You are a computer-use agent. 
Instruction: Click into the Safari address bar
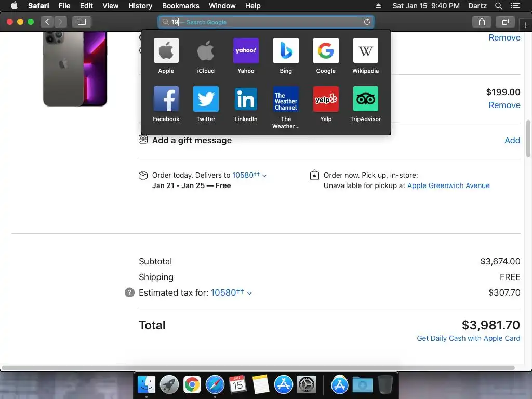pos(265,22)
